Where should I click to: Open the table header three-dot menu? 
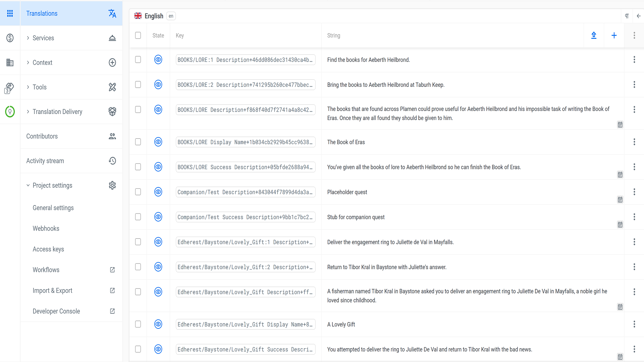coord(634,36)
